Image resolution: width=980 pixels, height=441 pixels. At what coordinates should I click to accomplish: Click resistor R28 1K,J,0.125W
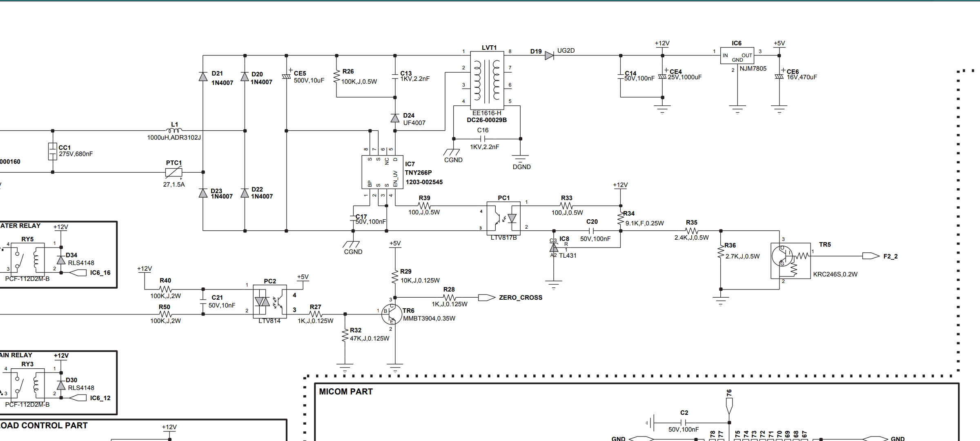click(x=449, y=298)
